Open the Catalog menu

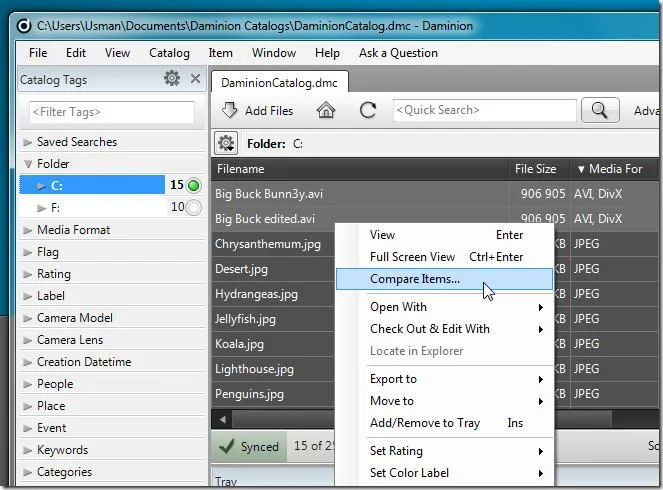click(x=169, y=53)
